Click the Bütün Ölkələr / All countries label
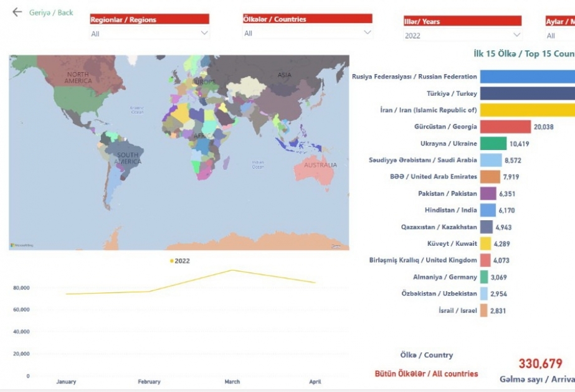This screenshot has height=392, width=575. [426, 374]
